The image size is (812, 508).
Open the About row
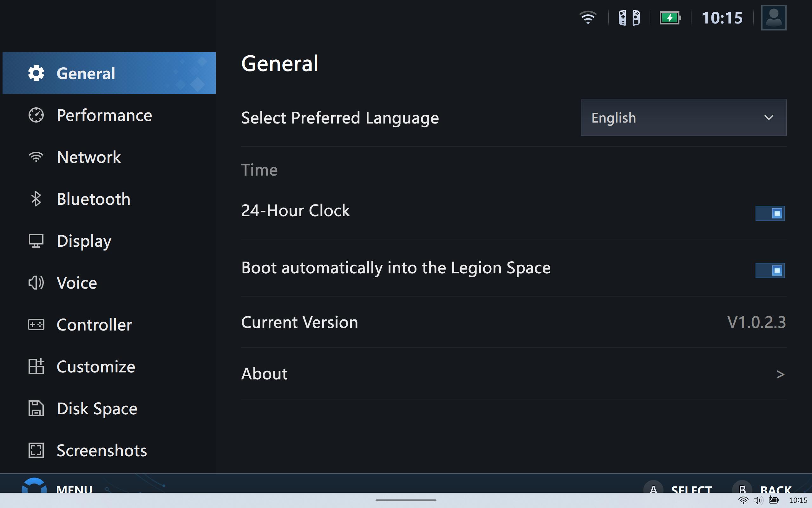click(x=514, y=374)
